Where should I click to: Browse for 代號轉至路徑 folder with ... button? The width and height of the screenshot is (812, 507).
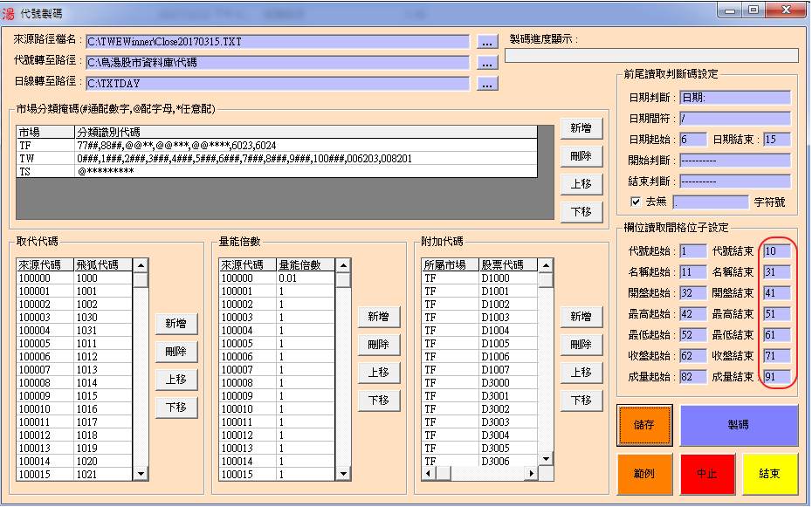click(487, 63)
